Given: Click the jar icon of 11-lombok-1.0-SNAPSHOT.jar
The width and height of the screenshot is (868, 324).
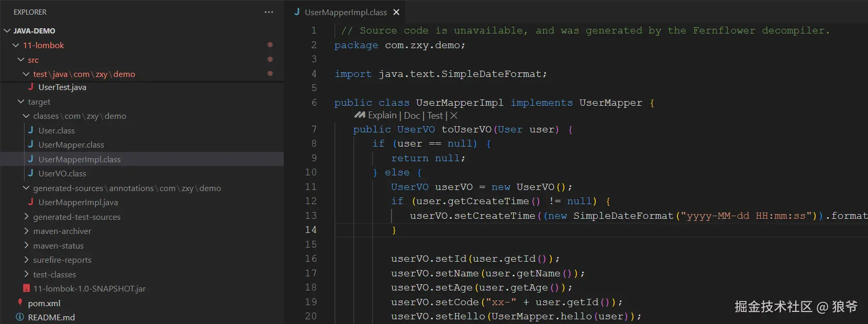Looking at the screenshot, I should [26, 288].
